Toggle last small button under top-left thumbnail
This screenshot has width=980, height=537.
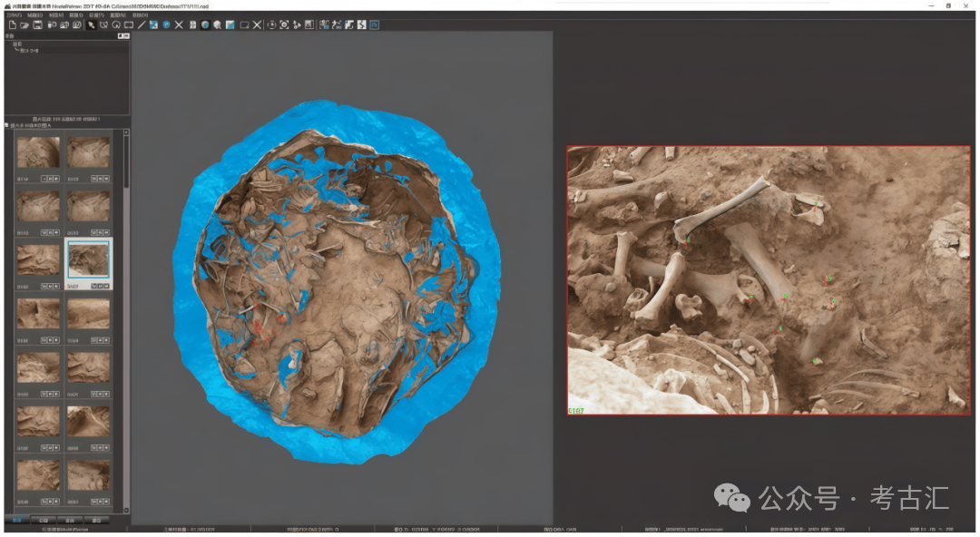56,179
